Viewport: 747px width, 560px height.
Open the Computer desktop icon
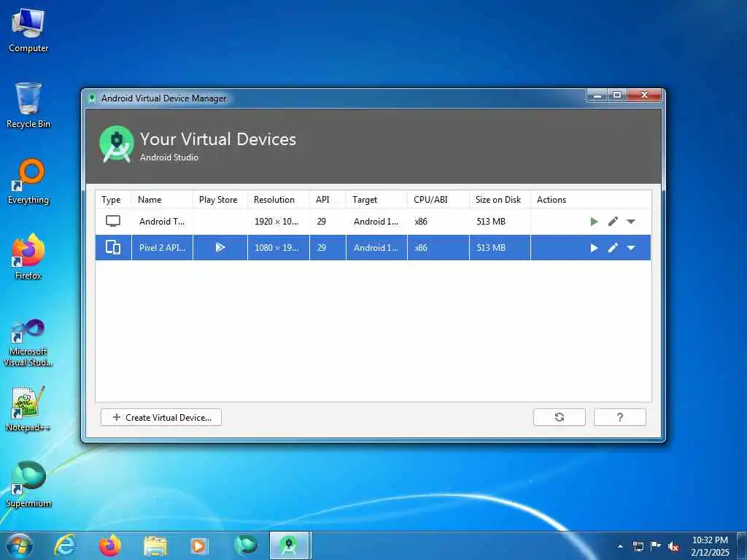tap(28, 31)
